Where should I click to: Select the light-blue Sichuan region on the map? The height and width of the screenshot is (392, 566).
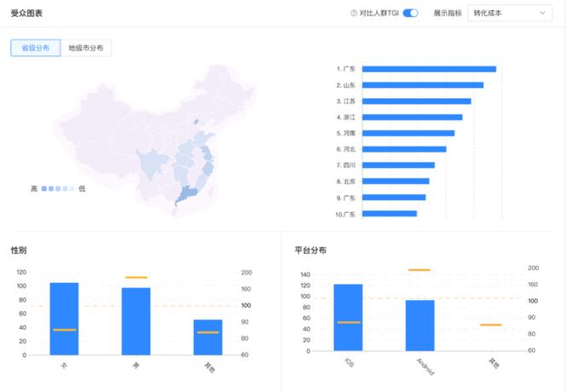(x=153, y=164)
